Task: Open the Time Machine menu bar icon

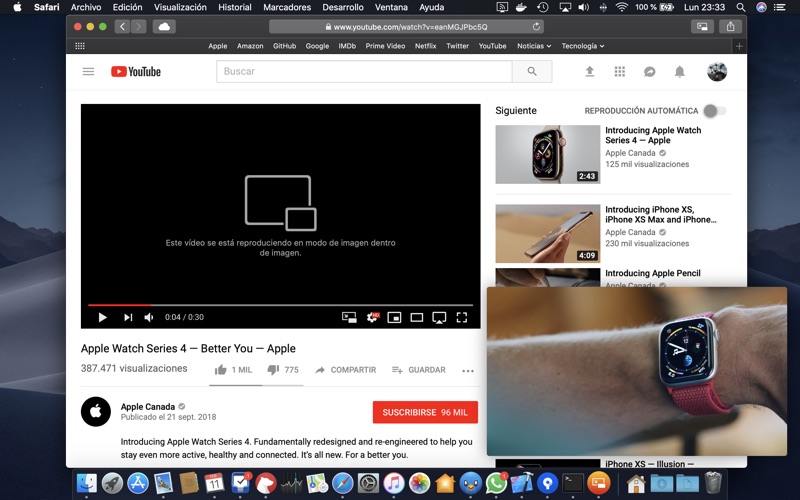Action: tap(543, 7)
